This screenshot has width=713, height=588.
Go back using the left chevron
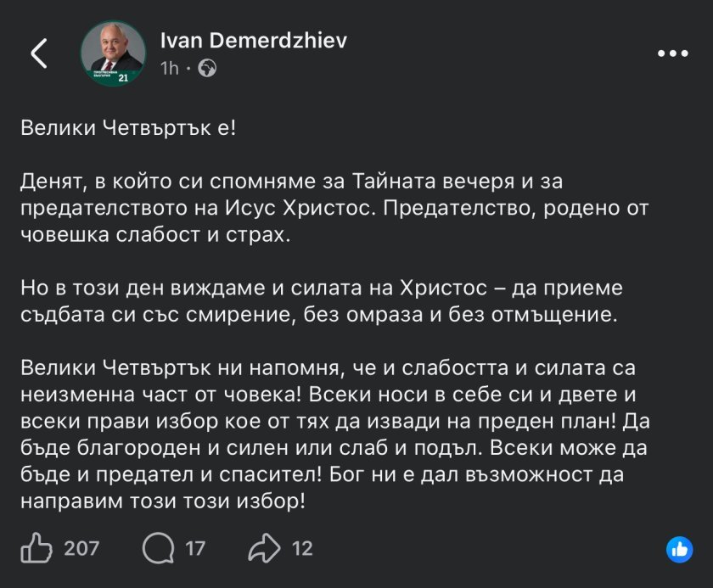tap(39, 53)
